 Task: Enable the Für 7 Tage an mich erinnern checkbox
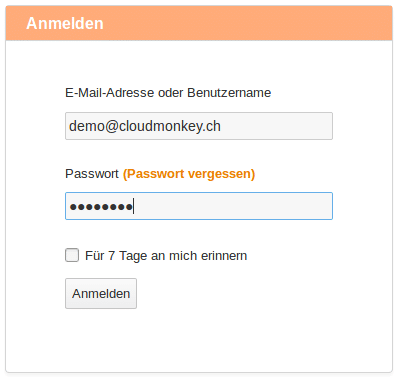(x=72, y=255)
